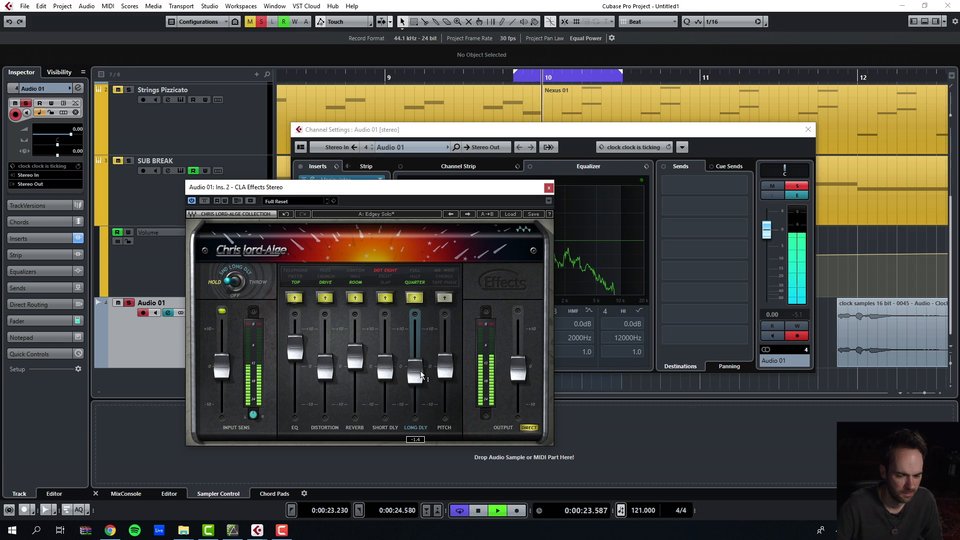The width and height of the screenshot is (960, 540).
Task: Click the Output fader handle in plugin
Action: 518,369
